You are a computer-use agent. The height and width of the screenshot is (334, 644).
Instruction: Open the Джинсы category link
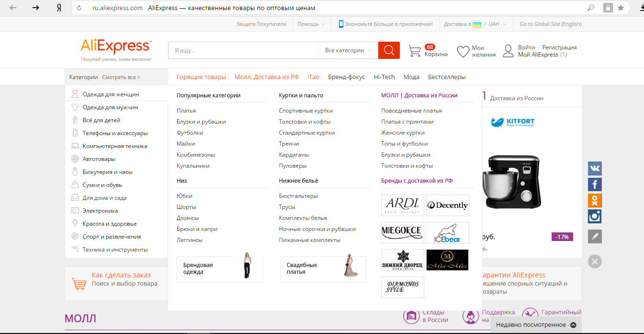tap(187, 218)
